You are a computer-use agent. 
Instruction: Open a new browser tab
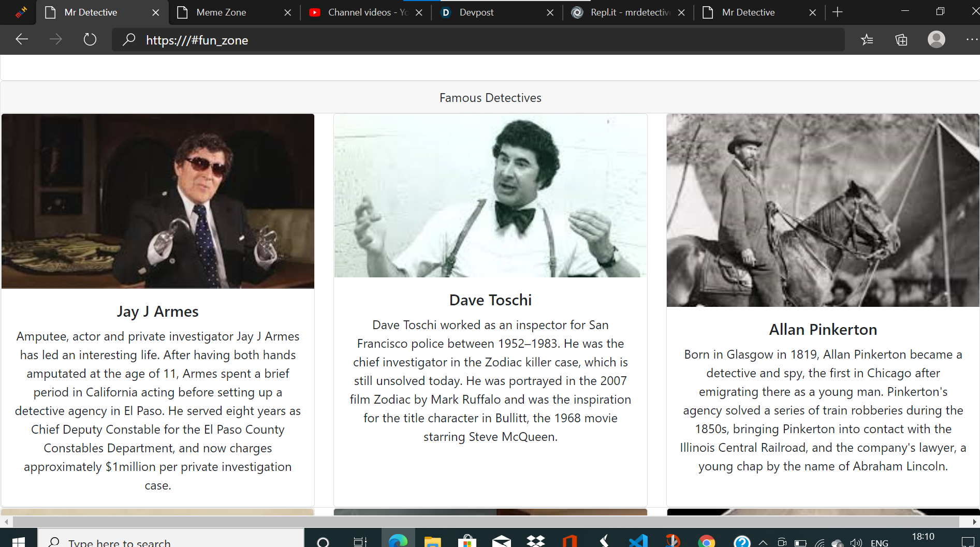point(838,12)
